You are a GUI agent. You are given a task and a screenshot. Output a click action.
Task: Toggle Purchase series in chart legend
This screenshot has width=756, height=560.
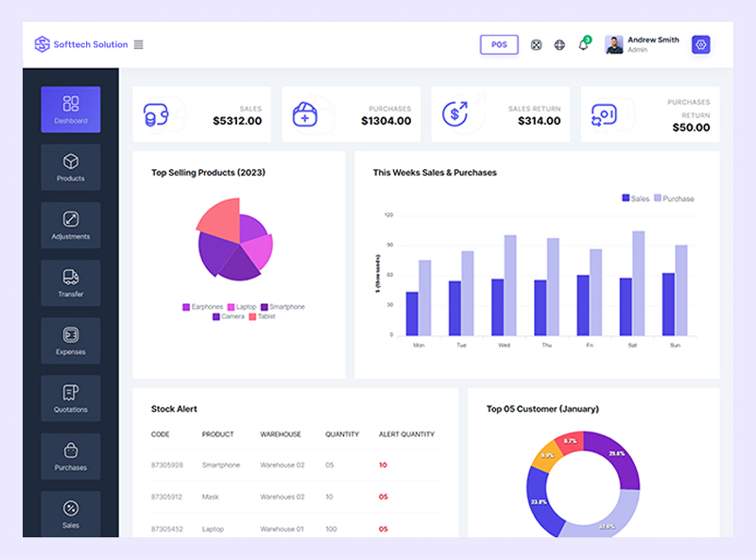(x=673, y=198)
